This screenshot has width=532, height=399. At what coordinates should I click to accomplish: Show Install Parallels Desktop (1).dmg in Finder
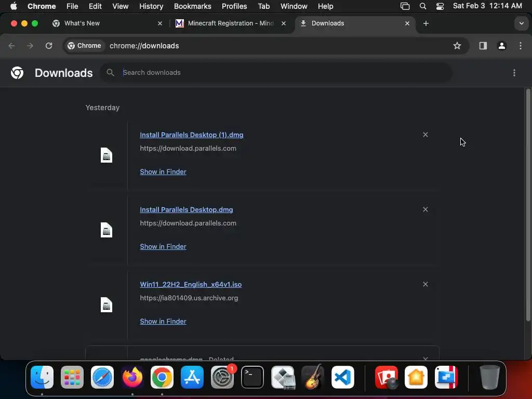tap(163, 171)
